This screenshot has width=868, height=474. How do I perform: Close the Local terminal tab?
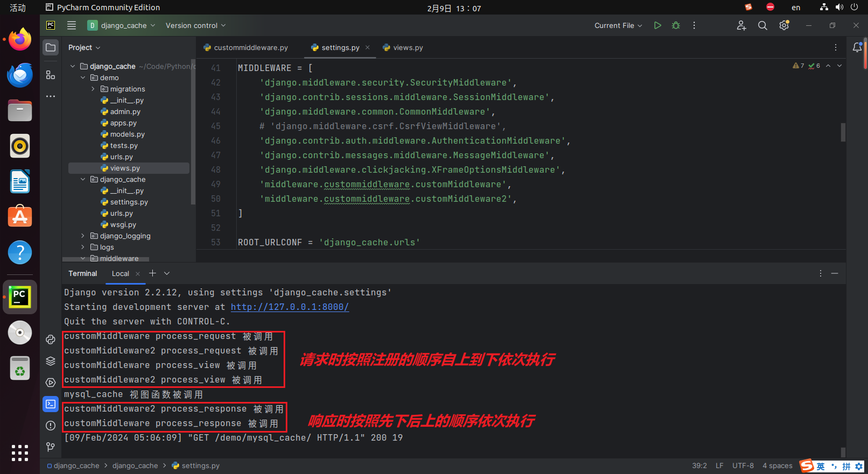click(x=138, y=273)
